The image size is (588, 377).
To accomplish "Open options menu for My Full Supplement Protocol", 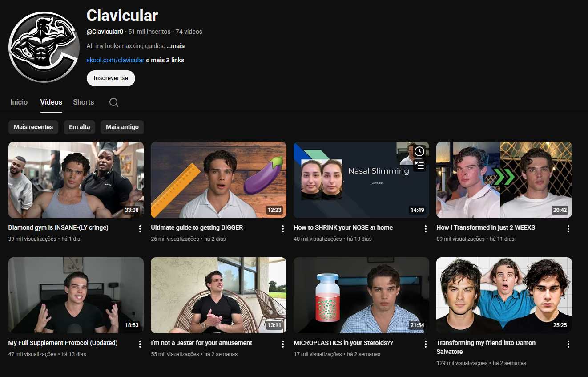I will tap(140, 344).
